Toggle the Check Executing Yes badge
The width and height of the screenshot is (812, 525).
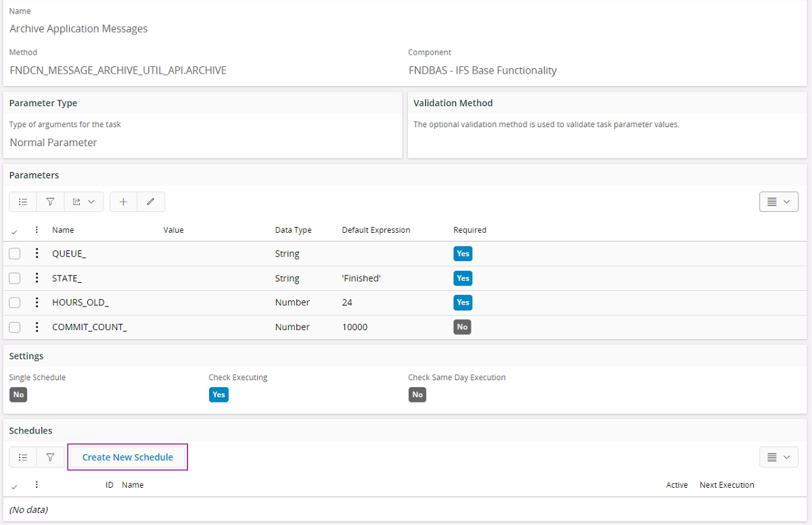click(x=219, y=394)
